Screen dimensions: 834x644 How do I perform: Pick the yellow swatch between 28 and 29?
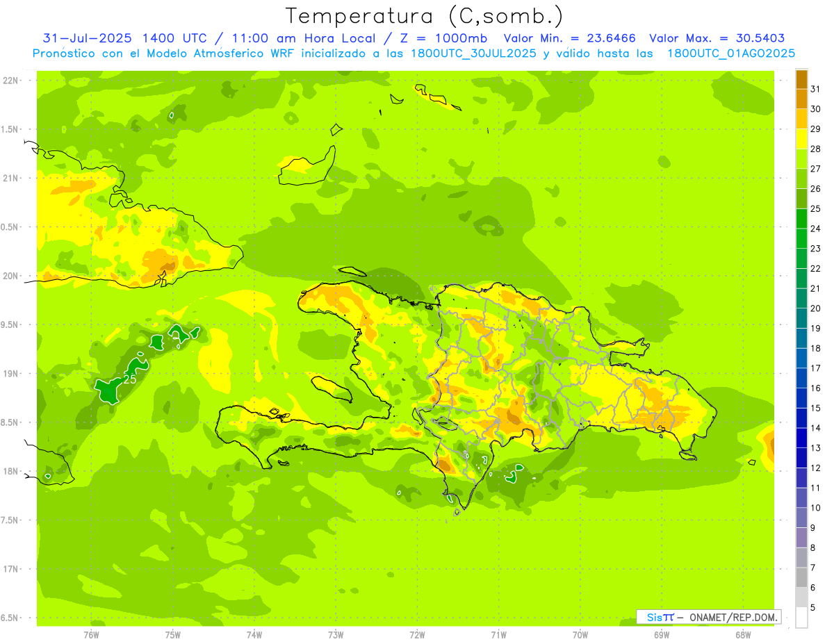click(802, 139)
